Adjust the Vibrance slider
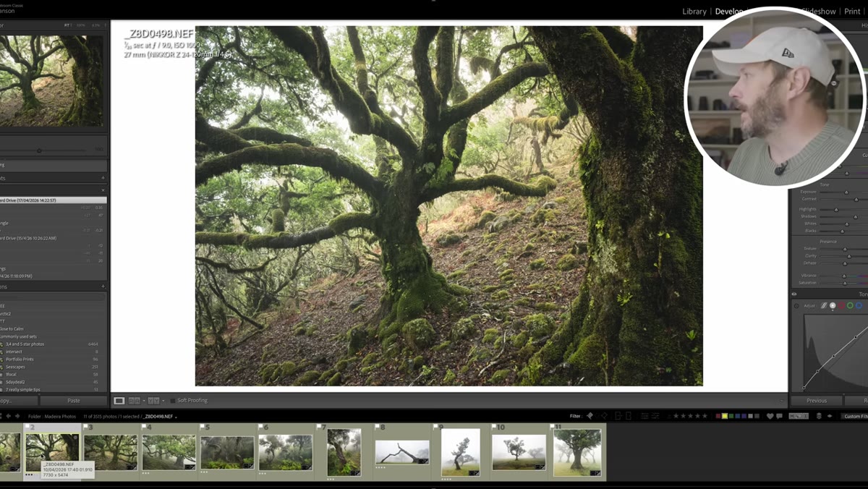Screen dimensions: 868x489 [x=843, y=276]
